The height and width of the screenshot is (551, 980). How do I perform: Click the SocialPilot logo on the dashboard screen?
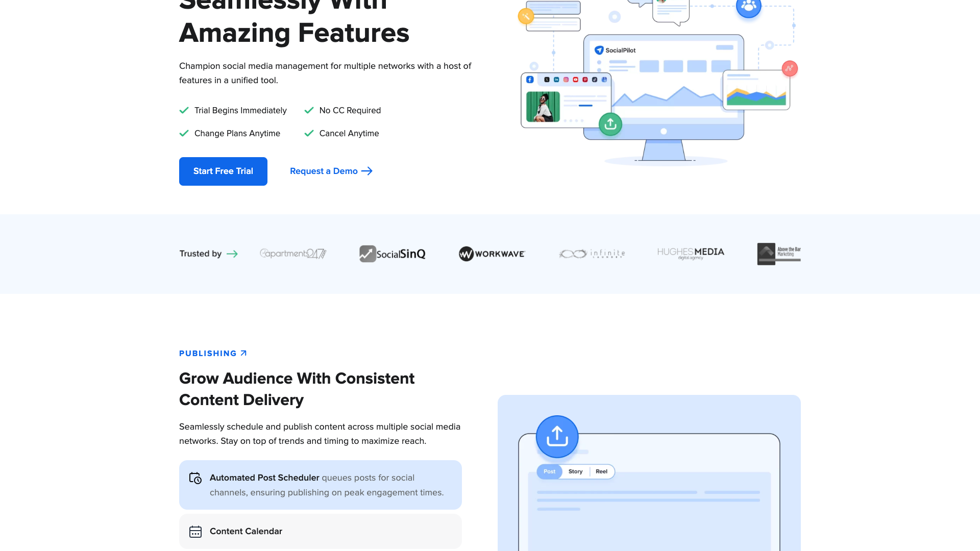616,51
